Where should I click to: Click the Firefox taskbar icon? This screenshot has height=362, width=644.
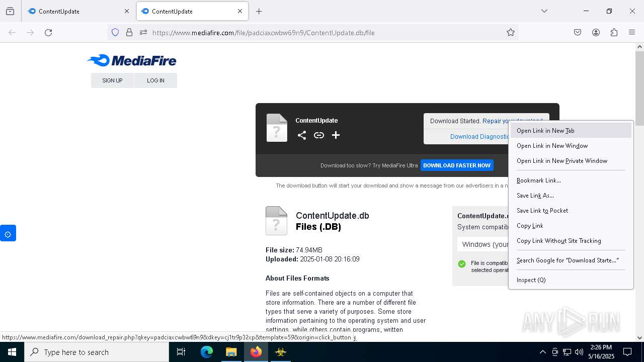256,352
